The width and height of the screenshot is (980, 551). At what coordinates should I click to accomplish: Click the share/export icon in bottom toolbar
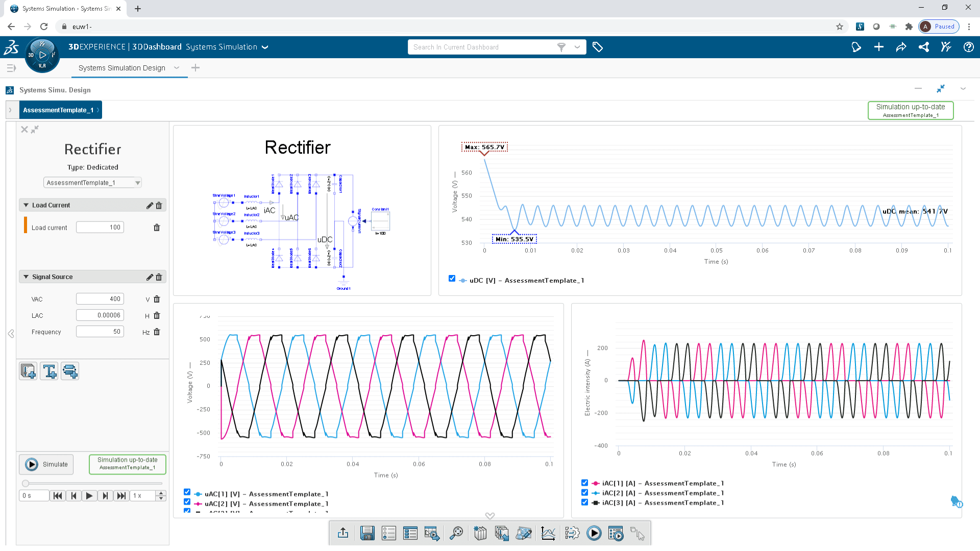pos(343,533)
